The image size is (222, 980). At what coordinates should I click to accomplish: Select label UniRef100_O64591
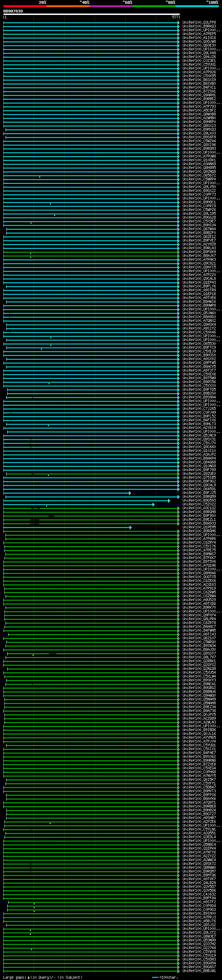click(x=199, y=489)
